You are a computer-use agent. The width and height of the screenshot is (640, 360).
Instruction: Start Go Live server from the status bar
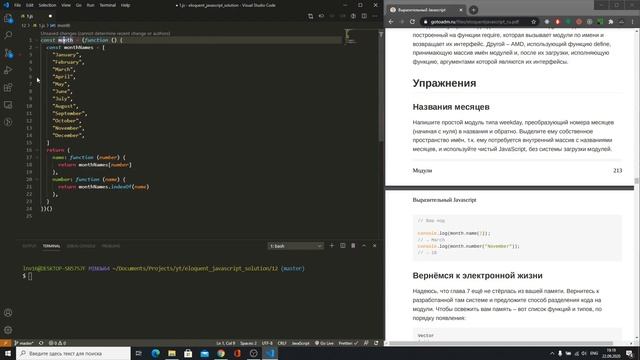coord(324,343)
